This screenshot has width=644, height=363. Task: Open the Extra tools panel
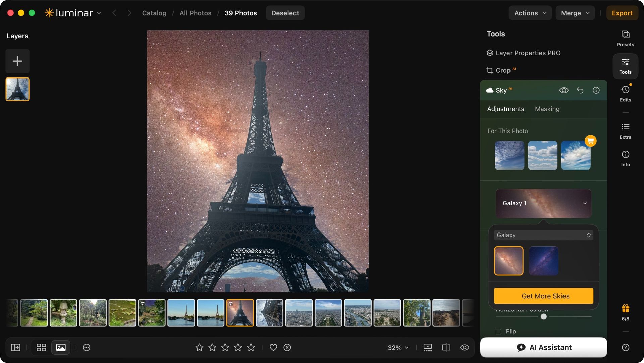[x=625, y=131]
